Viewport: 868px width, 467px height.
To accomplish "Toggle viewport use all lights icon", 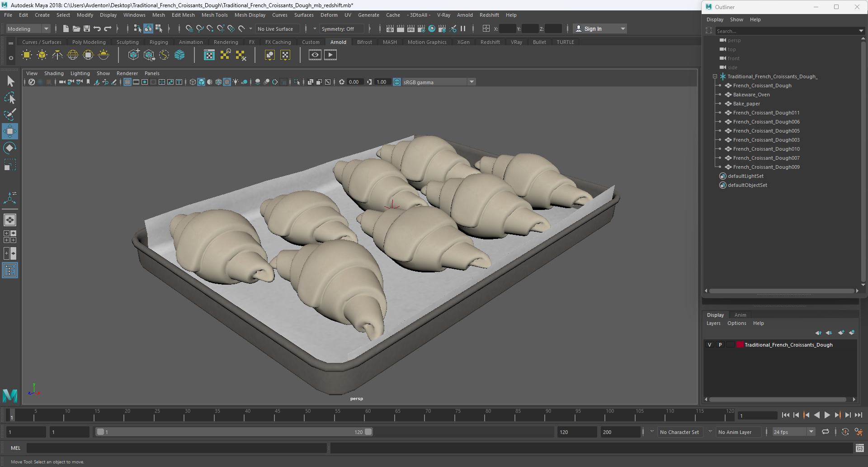I will [236, 82].
